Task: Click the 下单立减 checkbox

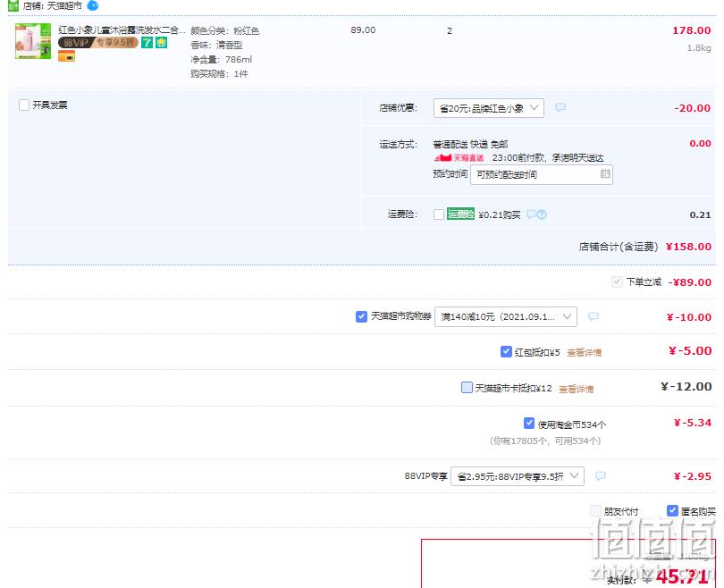Action: (617, 281)
